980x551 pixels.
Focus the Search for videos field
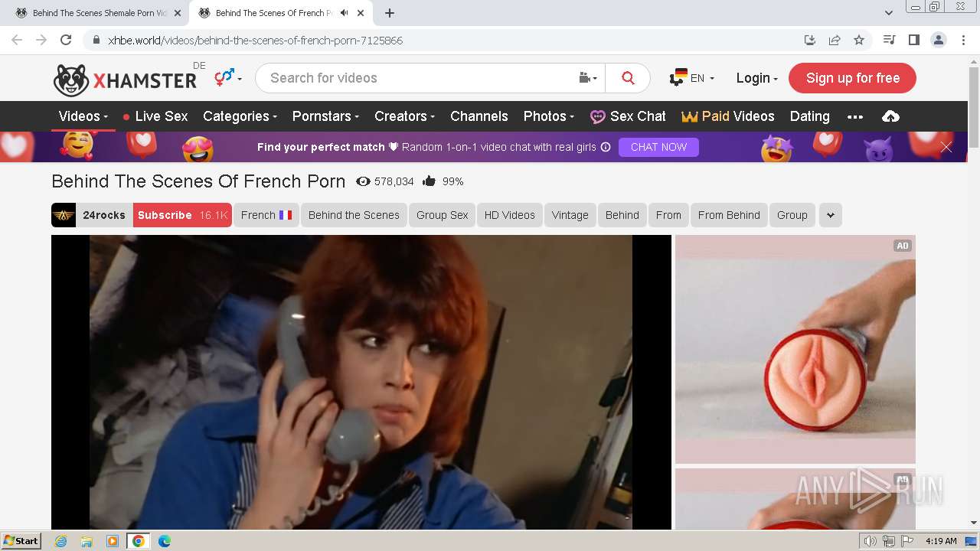coord(417,78)
